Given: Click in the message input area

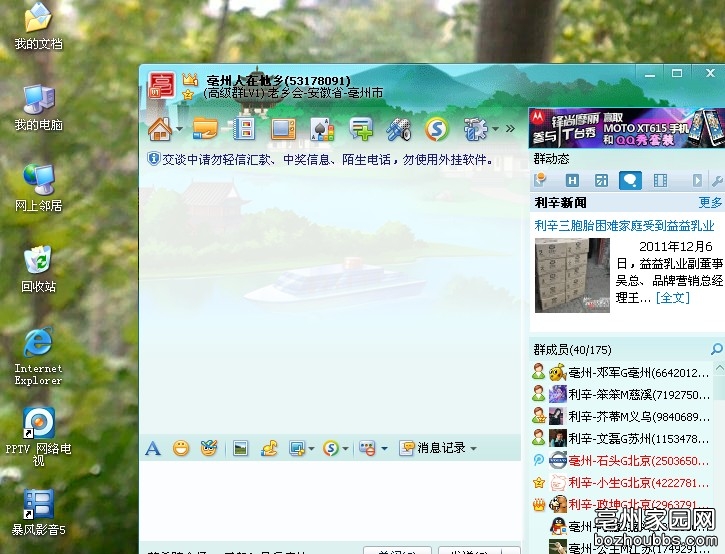Looking at the screenshot, I should [x=330, y=500].
